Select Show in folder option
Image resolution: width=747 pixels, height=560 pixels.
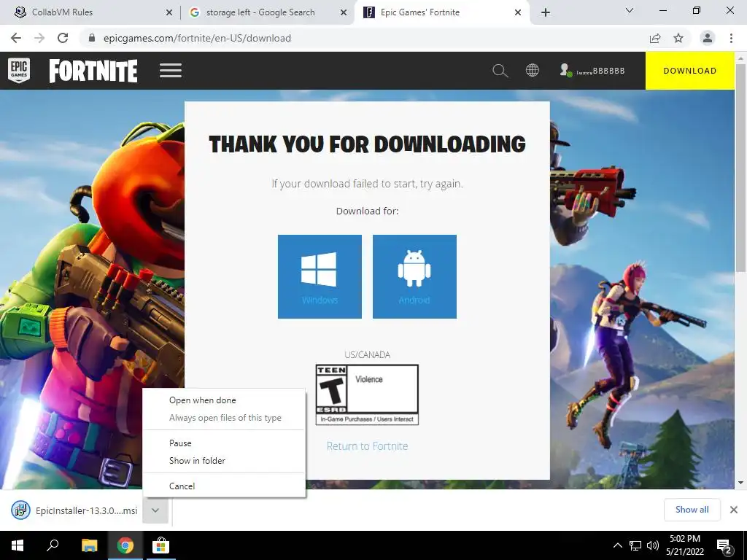tap(224, 461)
